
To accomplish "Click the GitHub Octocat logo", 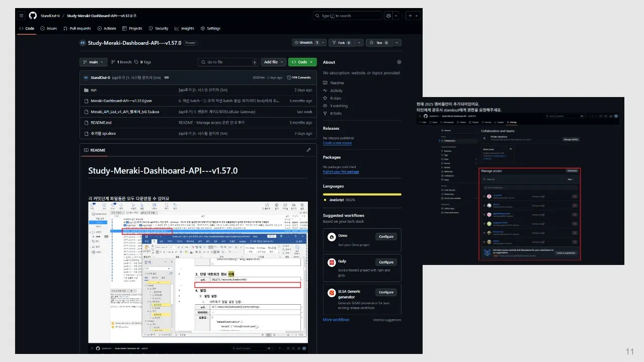I will click(33, 16).
